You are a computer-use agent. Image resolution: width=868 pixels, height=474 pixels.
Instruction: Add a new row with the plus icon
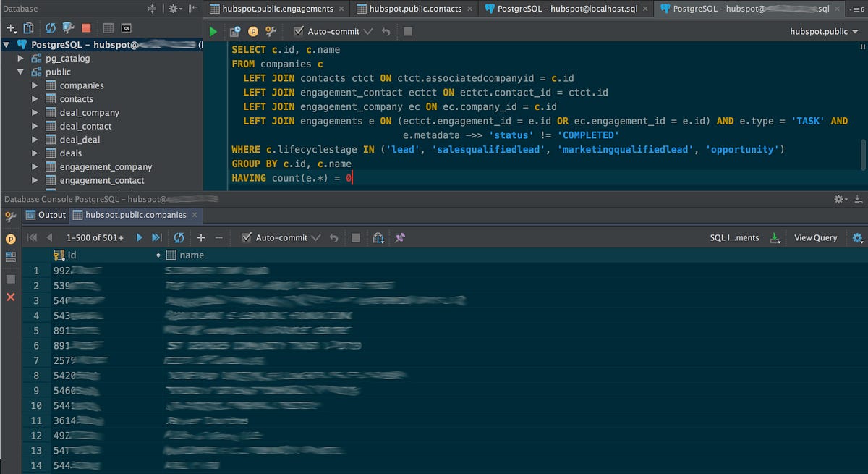click(x=200, y=237)
